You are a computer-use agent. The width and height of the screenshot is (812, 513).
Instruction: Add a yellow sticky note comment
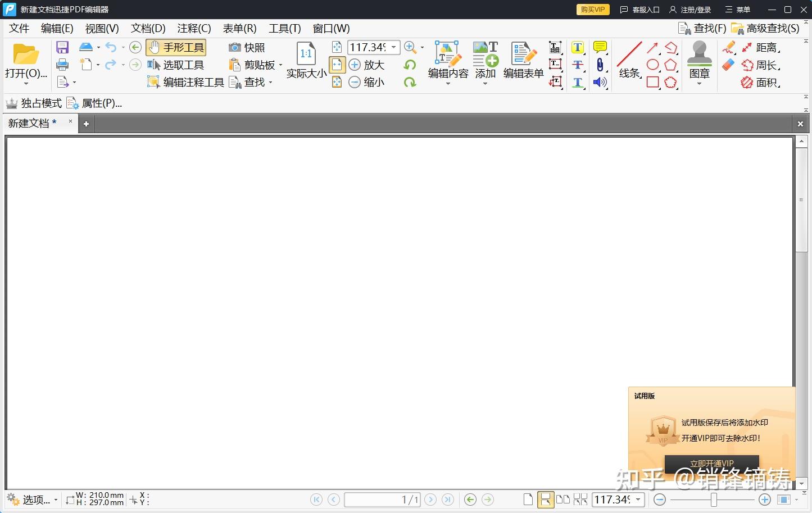pyautogui.click(x=600, y=48)
